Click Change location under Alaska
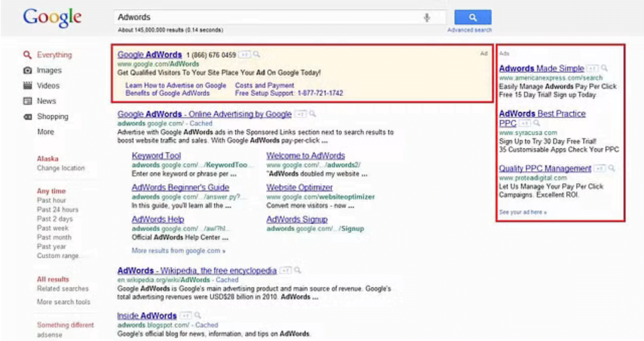Screen dimensions: 644x341 pyautogui.click(x=60, y=168)
